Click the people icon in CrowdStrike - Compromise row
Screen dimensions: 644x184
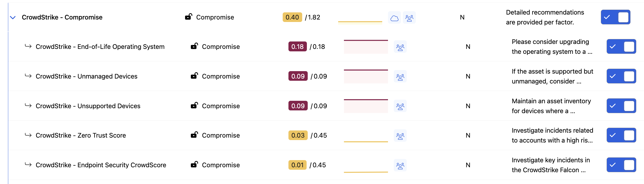click(409, 18)
